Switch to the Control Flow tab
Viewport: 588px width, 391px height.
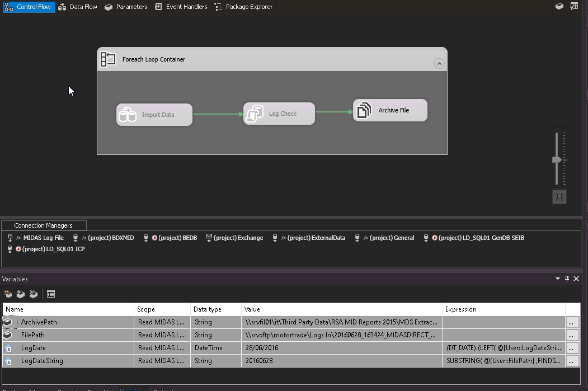(29, 7)
